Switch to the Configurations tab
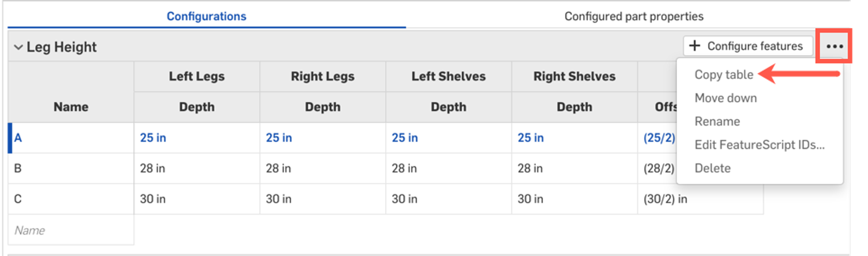Viewport: 868px width, 256px height. tap(206, 16)
